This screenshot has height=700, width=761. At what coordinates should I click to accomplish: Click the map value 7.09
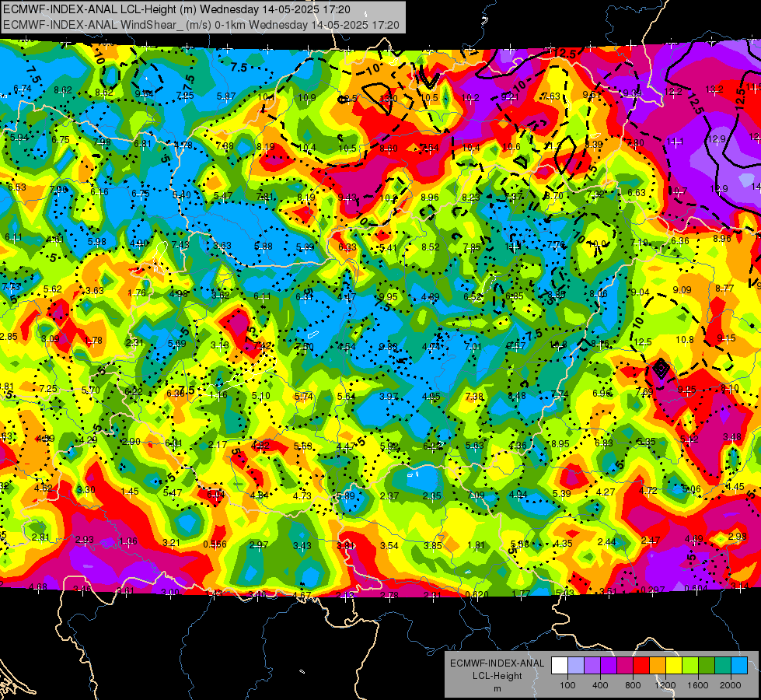point(476,495)
